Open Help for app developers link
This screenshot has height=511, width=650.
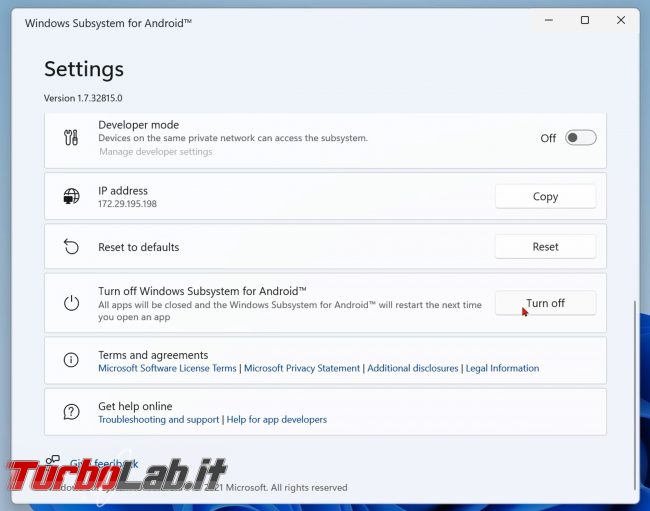(276, 419)
